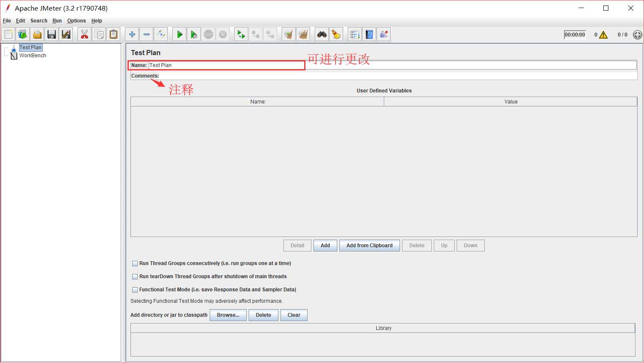Open Help with question-mark book icon
Screen dimensions: 644x363
click(369, 34)
